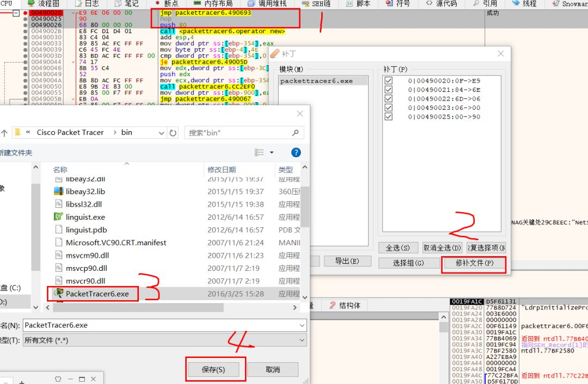Screen dimensions: 588x384
Task: Toggle breakpoint dot at address 0049002B
Action: (x=25, y=31)
